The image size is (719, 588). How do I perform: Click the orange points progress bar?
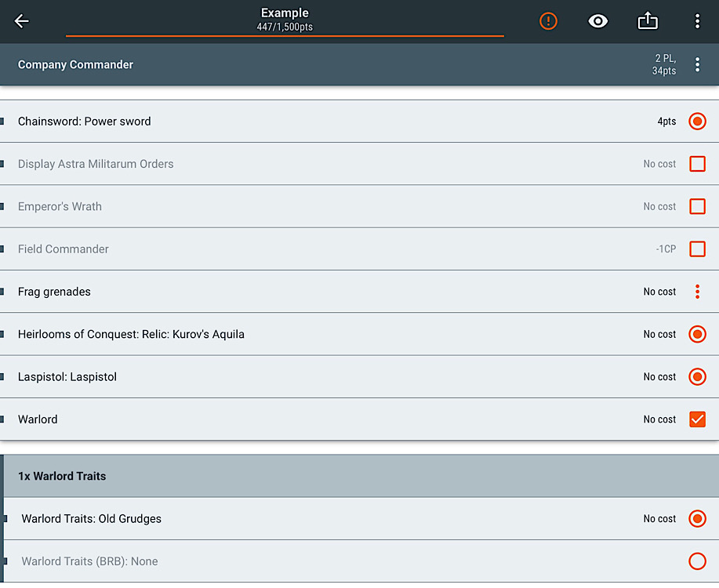click(285, 36)
